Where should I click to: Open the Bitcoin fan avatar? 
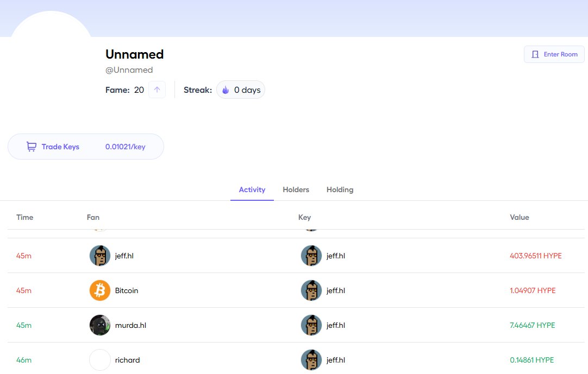click(x=100, y=290)
